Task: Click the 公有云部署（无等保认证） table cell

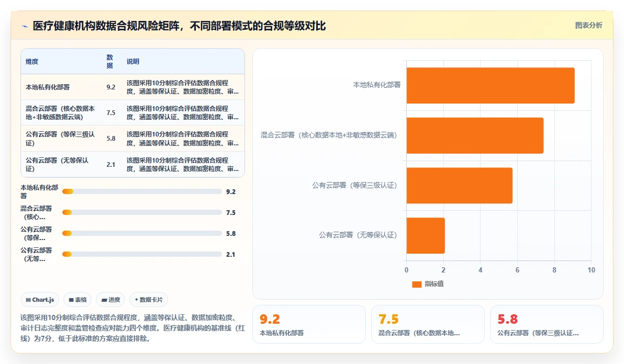Action: tap(57, 165)
